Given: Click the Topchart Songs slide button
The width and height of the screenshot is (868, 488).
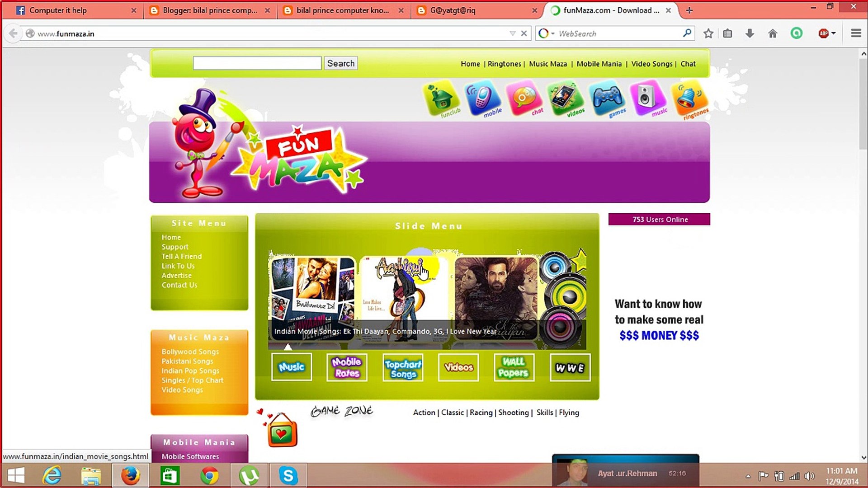Looking at the screenshot, I should tap(403, 368).
